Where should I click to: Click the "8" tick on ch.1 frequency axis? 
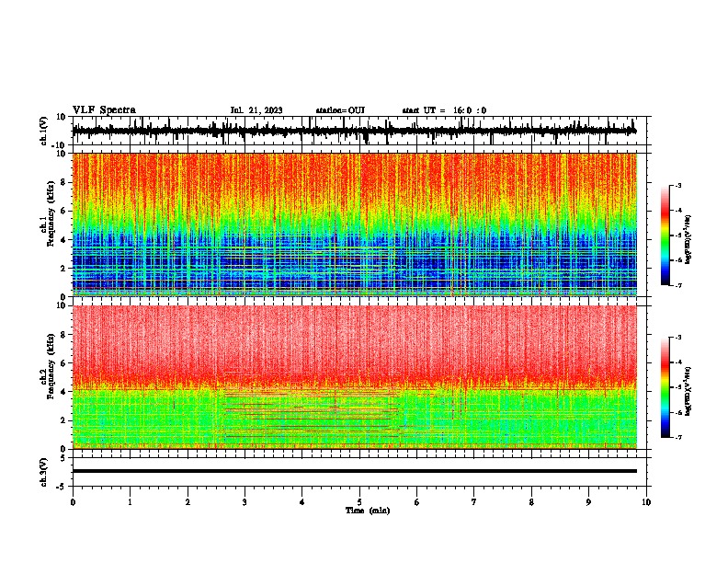coord(63,182)
